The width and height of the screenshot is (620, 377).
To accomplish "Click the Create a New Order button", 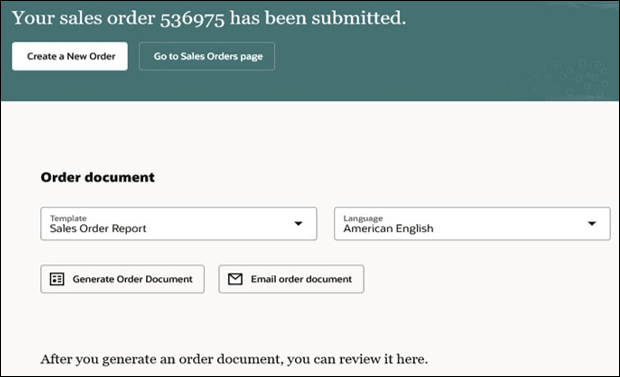I will pyautogui.click(x=70, y=56).
